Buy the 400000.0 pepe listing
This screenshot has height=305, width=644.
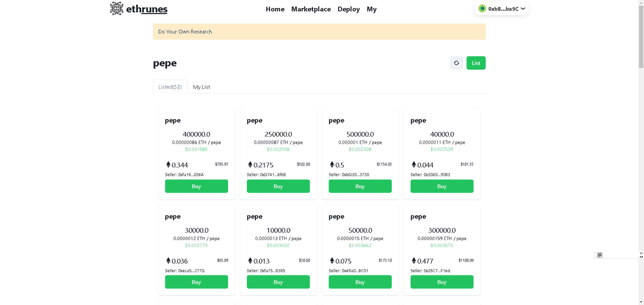click(x=196, y=186)
